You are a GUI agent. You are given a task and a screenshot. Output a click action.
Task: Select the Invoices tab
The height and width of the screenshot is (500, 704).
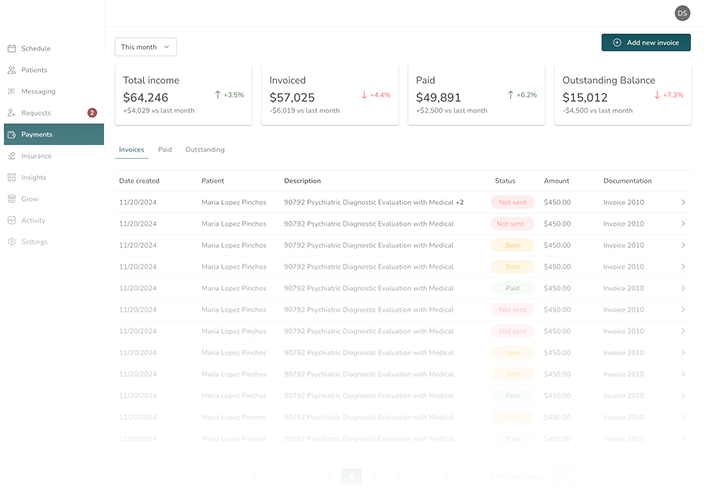[131, 149]
